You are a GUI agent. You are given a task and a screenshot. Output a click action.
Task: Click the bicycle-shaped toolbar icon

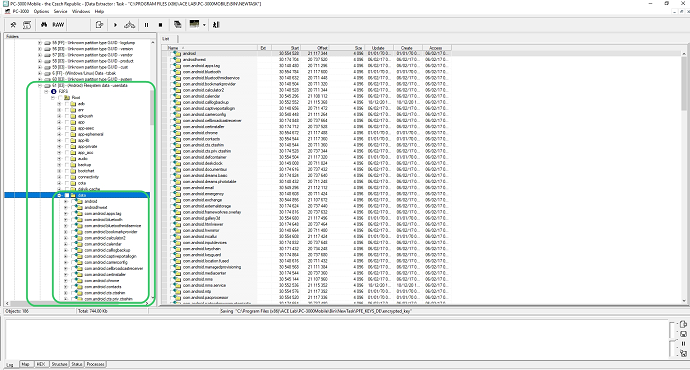click(129, 25)
